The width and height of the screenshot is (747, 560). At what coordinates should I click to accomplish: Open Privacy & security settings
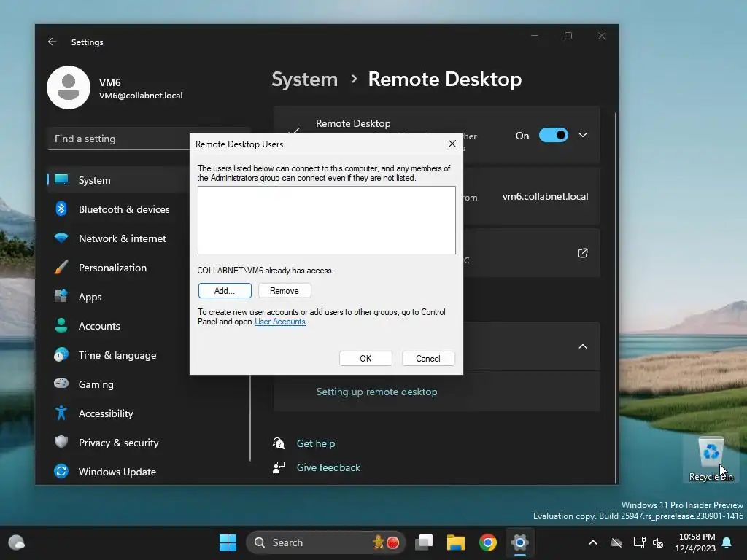point(118,443)
